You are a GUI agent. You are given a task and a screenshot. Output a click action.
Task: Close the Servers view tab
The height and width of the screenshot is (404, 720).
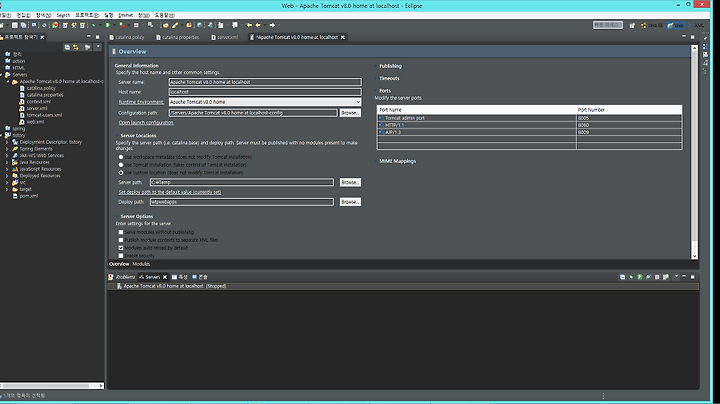coord(165,277)
